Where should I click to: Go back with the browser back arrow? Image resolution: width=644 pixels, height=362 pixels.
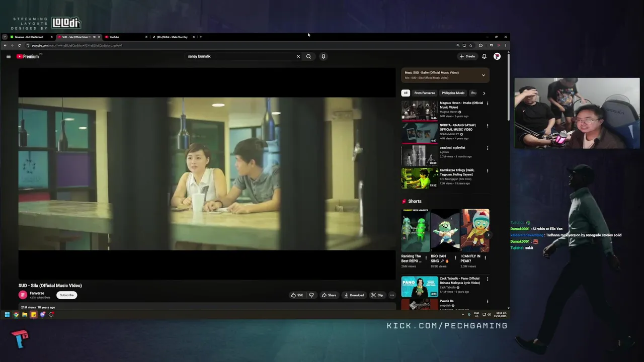click(5, 45)
